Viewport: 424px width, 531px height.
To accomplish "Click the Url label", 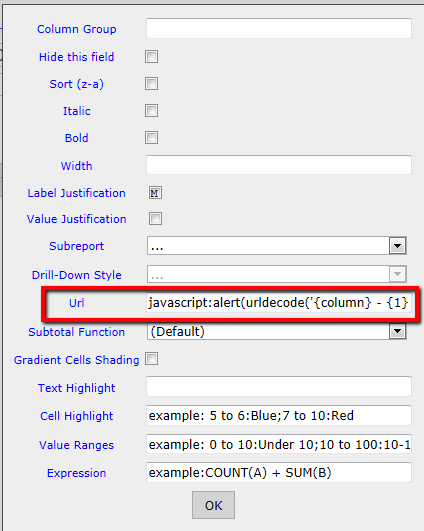I will pyautogui.click(x=77, y=303).
